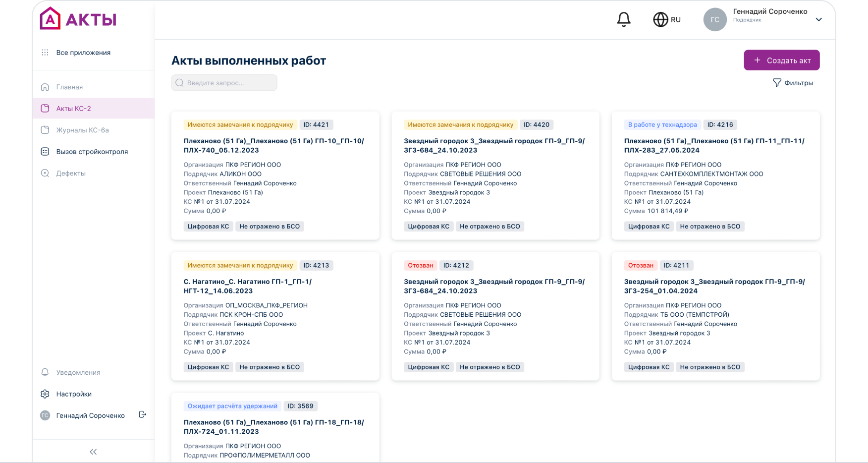Click the Настройки gear icon
The image size is (868, 463).
[x=45, y=394]
